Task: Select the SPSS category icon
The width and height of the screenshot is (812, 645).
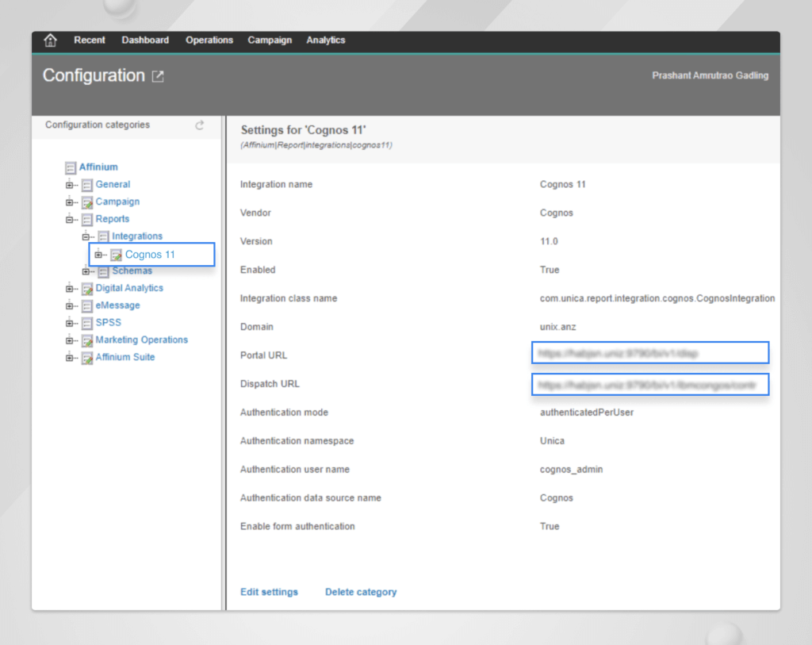Action: (x=86, y=322)
